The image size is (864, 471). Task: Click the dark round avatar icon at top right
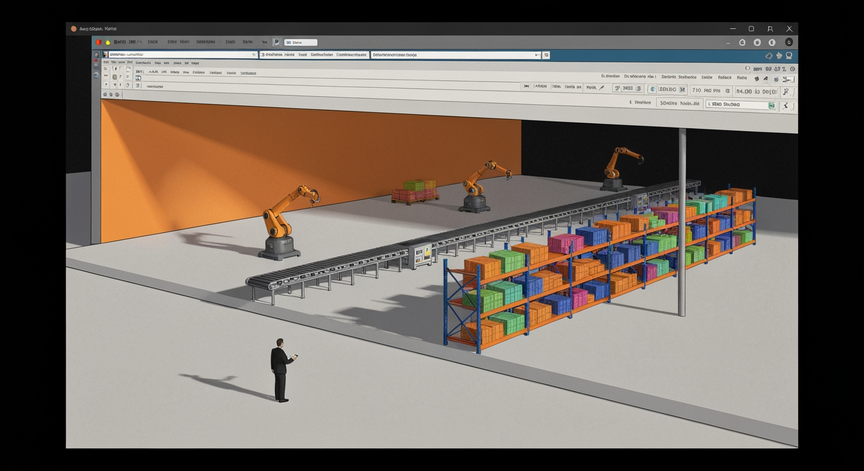point(789,42)
